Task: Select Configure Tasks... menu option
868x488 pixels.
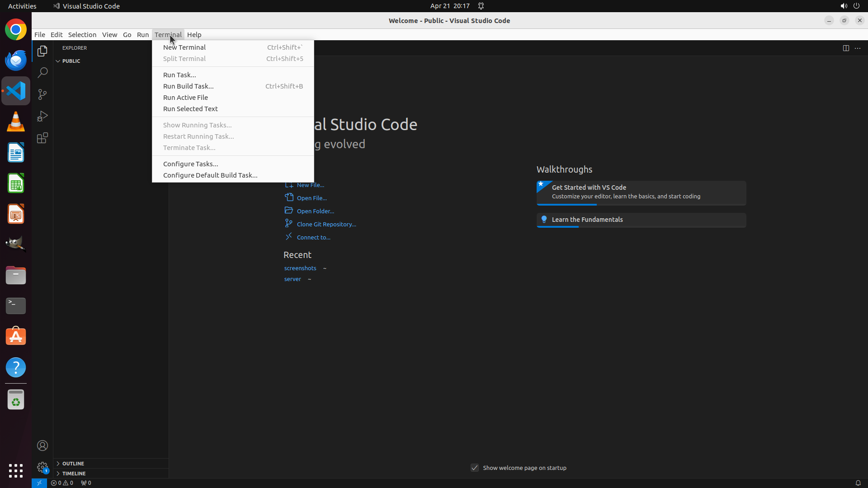Action: (x=190, y=164)
